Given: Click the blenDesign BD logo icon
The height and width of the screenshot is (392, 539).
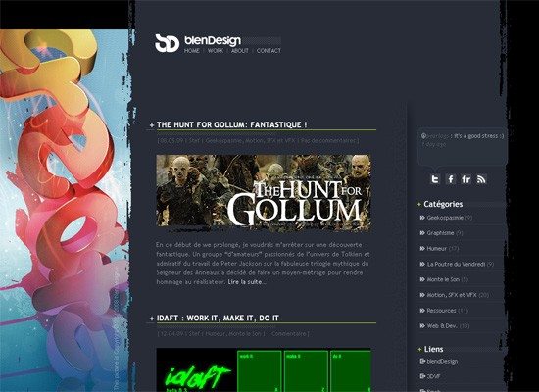Looking at the screenshot, I should [167, 43].
